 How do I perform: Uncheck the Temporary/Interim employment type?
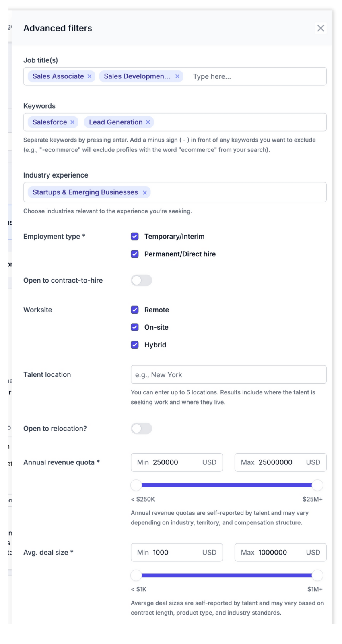tap(135, 236)
